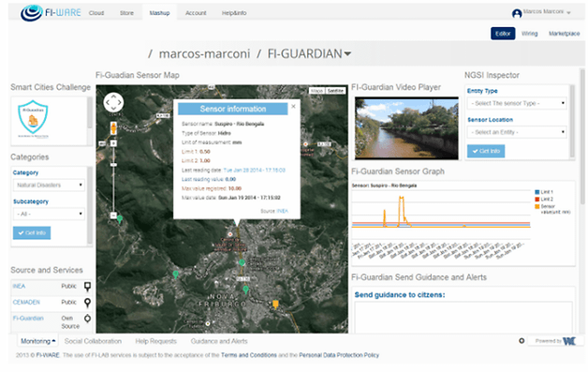This screenshot has height=372, width=588.
Task: Switch to the Editor view
Action: coord(503,34)
